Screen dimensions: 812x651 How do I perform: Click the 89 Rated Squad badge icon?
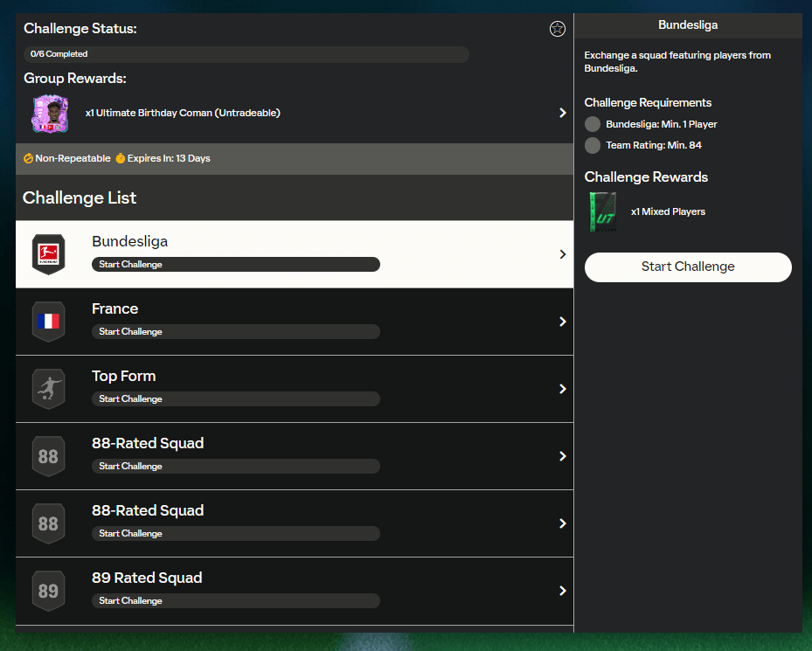click(x=48, y=591)
